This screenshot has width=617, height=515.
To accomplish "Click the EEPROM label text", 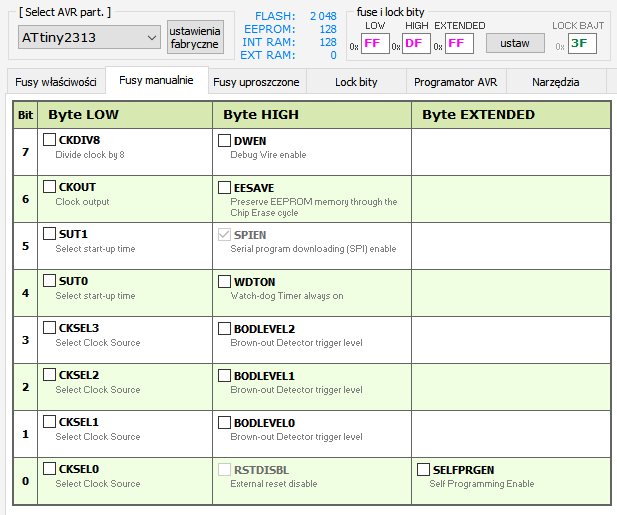I will [x=270, y=29].
